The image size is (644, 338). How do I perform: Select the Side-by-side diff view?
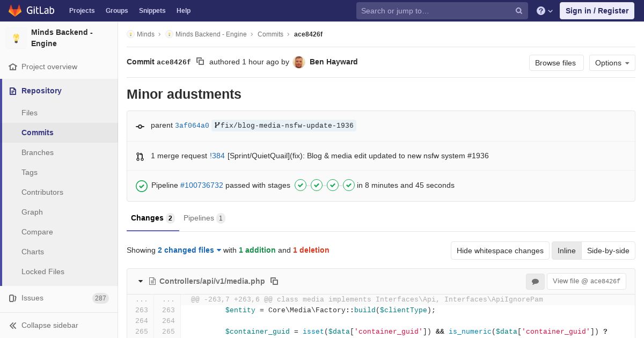click(608, 251)
